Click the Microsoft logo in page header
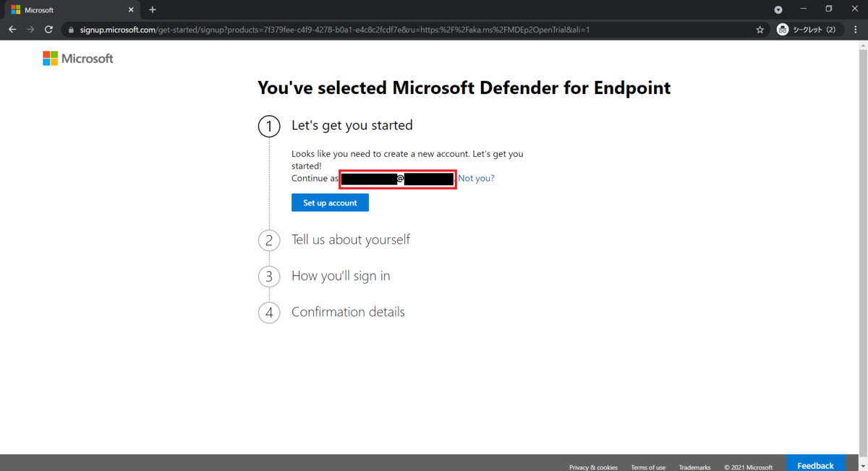Viewport: 868px width, 471px height. click(78, 59)
